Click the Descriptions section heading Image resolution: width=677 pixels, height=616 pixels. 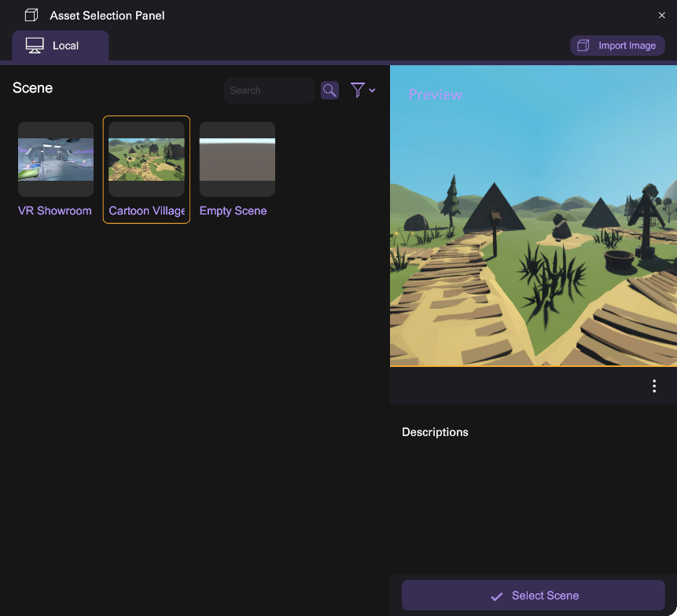pyautogui.click(x=435, y=432)
